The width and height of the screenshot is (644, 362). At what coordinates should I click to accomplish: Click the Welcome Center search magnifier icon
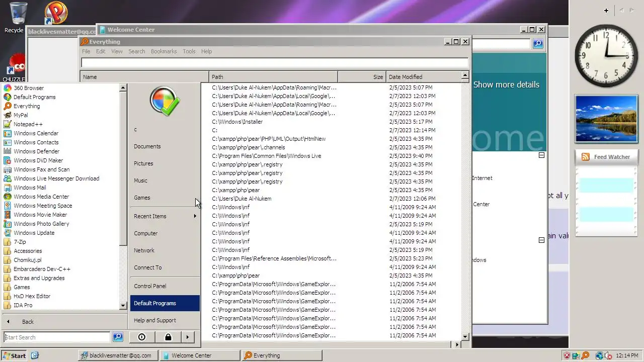(x=538, y=44)
